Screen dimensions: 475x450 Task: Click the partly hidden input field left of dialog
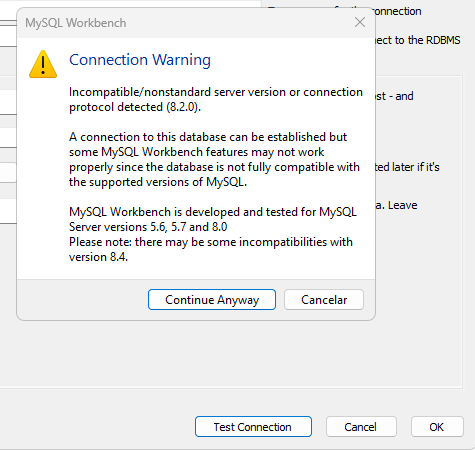[8, 172]
